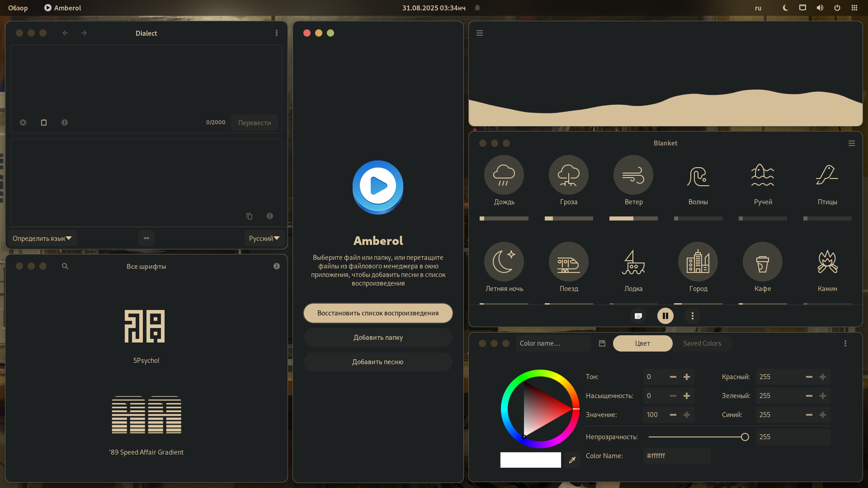Click the opacity slider handle

point(745,437)
